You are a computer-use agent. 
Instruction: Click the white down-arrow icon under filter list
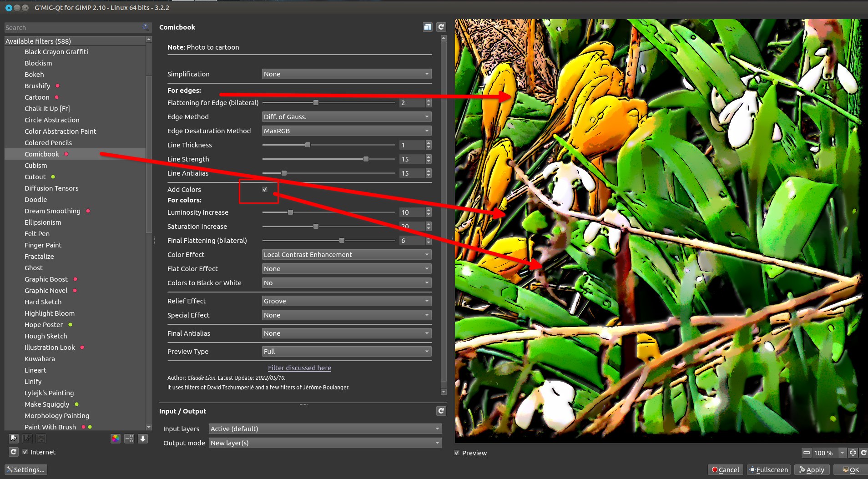[x=143, y=439]
